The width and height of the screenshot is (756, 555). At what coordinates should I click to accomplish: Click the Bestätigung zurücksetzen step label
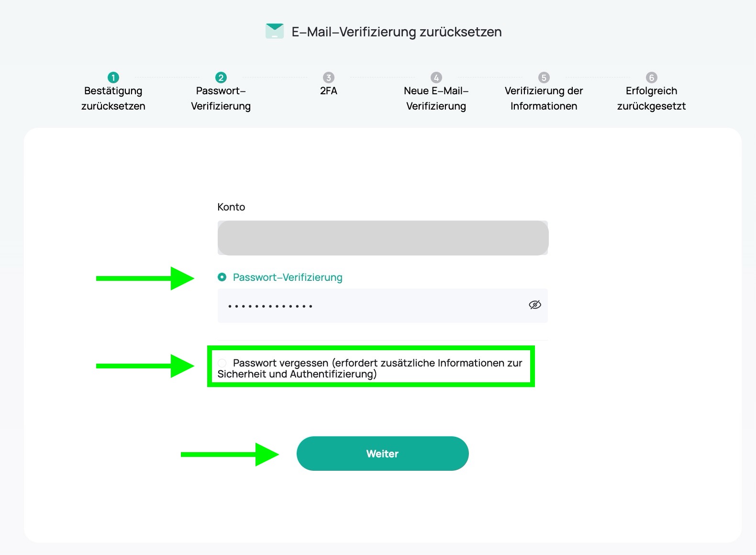coord(113,99)
